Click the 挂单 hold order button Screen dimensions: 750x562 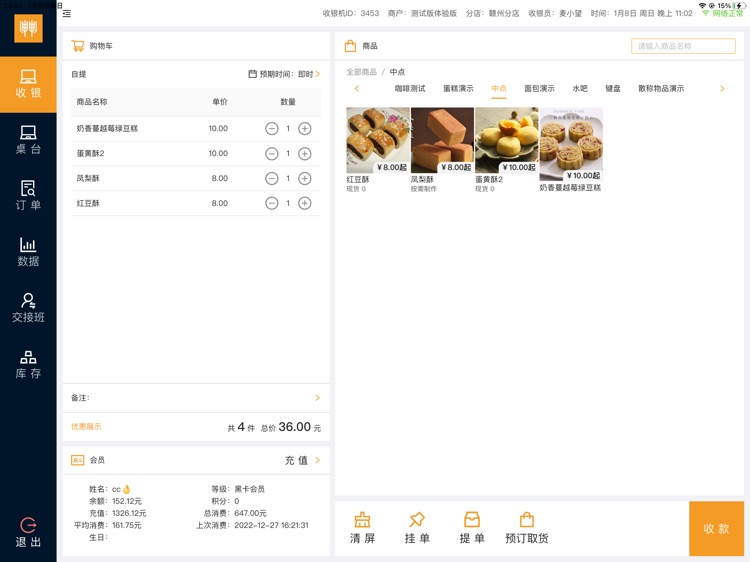(x=417, y=528)
